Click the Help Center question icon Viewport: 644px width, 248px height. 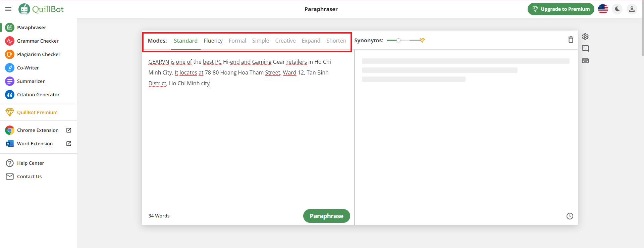pos(10,163)
